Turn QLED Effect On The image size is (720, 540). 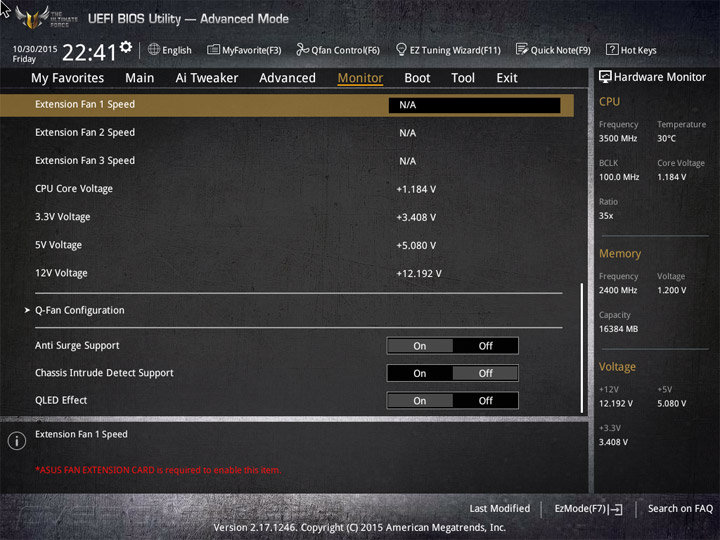(420, 401)
